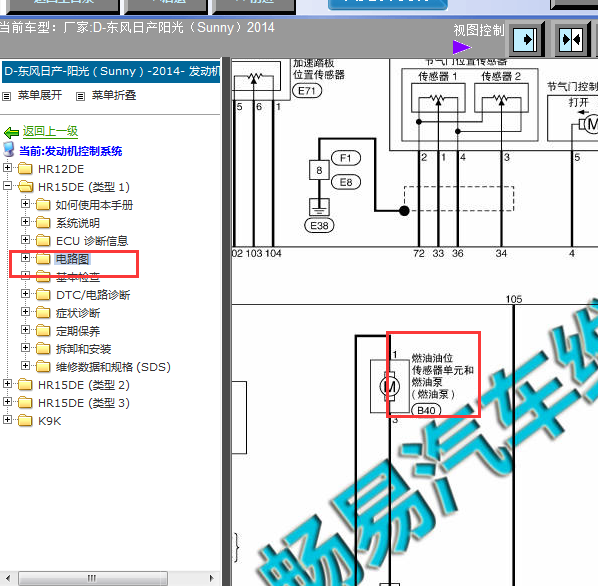Viewport: 598px width, 586px height.
Task: Click the right scroll arrow of tree scrollbar
Action: click(x=212, y=578)
